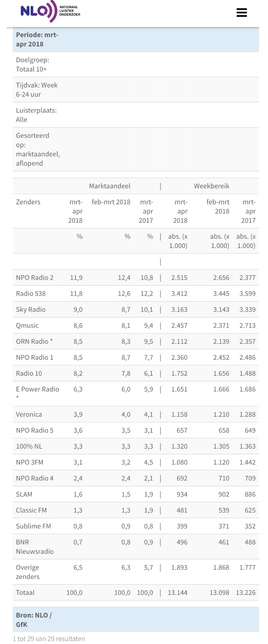
Task: Click the Zenders column heading
Action: (x=28, y=202)
